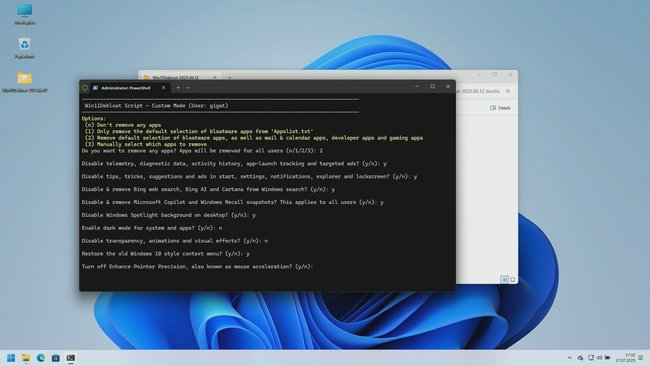
Task: Open File Explorer from the taskbar
Action: click(26, 358)
